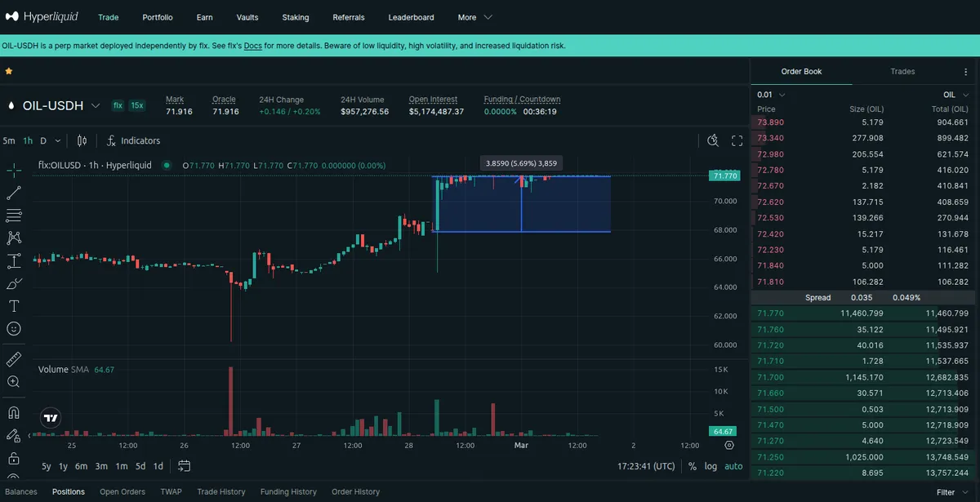Screen dimensions: 980x502
Task: Select the ruler measure tool
Action: pyautogui.click(x=14, y=359)
